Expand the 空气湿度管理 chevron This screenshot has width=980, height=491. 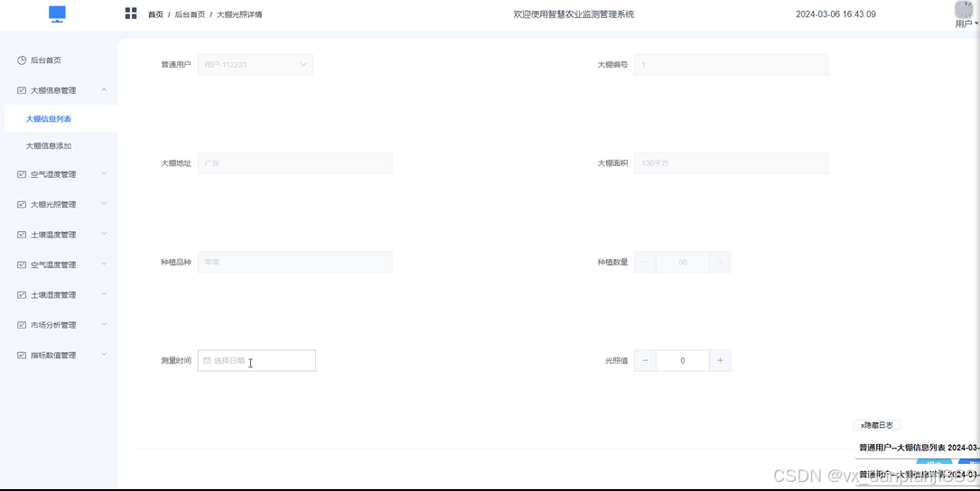point(104,173)
